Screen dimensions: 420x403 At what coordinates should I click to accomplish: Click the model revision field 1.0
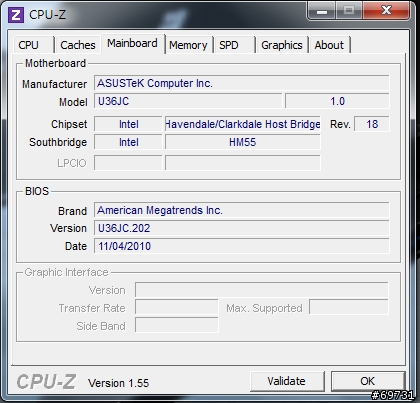337,101
